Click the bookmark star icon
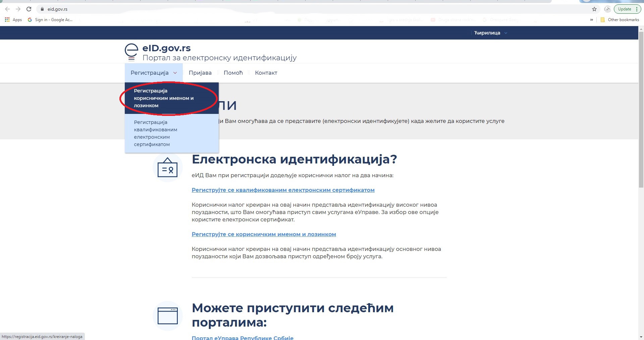This screenshot has height=340, width=644. click(x=594, y=9)
